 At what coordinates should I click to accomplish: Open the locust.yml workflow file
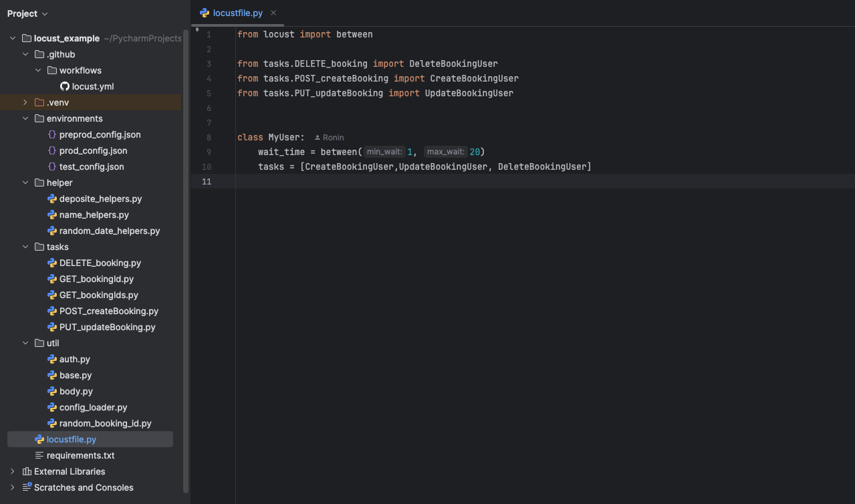93,86
